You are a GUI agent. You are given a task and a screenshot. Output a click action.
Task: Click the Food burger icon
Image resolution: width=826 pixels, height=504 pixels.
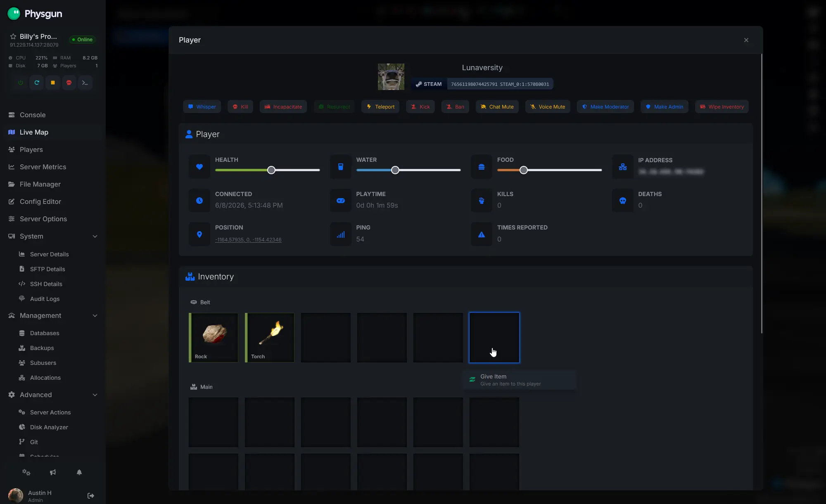click(x=482, y=167)
